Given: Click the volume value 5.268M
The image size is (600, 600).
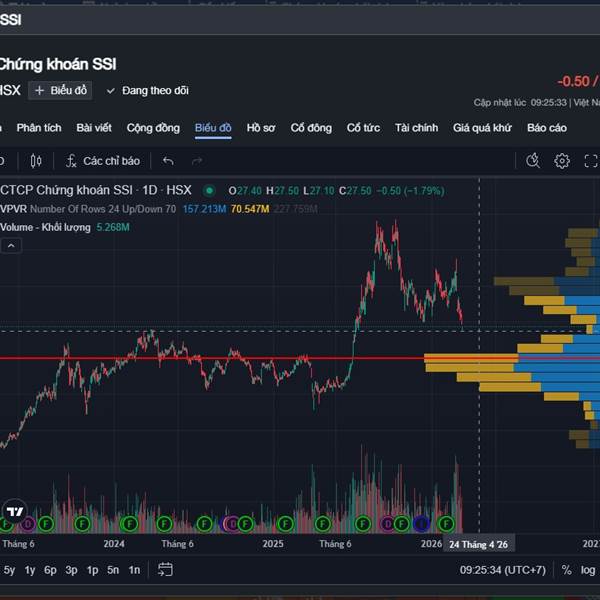Looking at the screenshot, I should click(113, 227).
